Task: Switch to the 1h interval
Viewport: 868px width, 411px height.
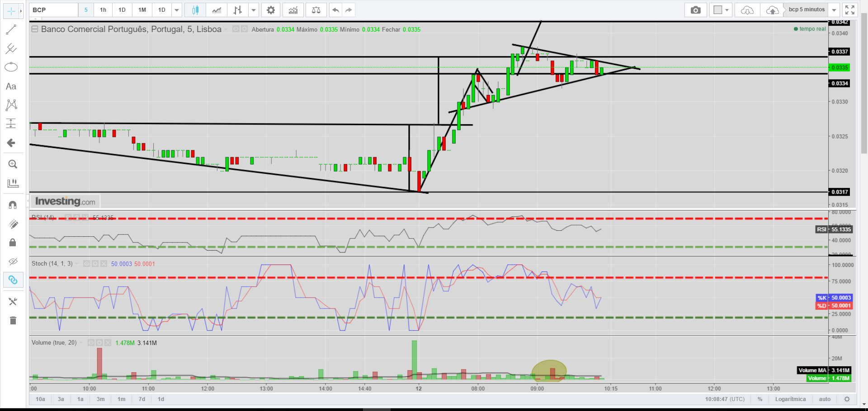Action: (x=103, y=10)
